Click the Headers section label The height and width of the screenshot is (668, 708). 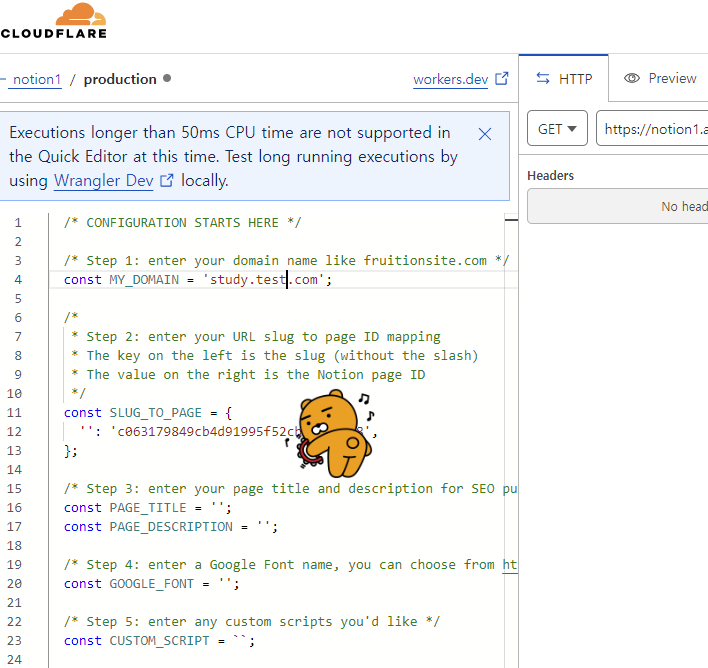click(x=550, y=175)
